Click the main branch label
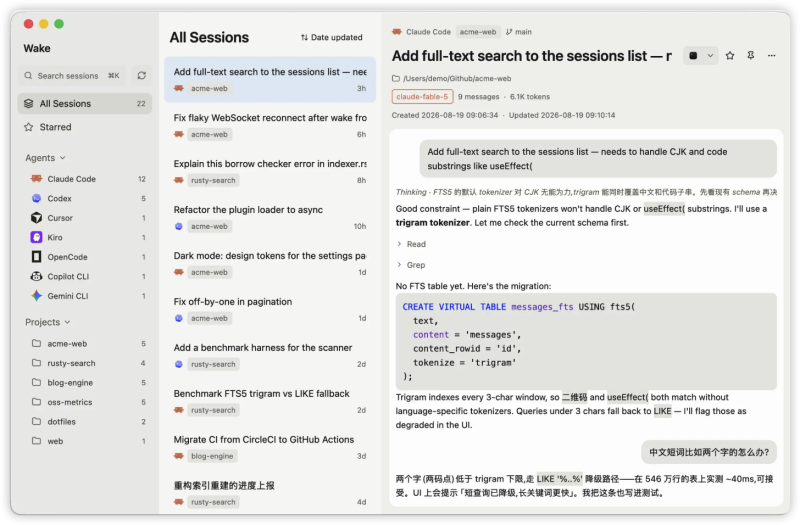 (523, 32)
